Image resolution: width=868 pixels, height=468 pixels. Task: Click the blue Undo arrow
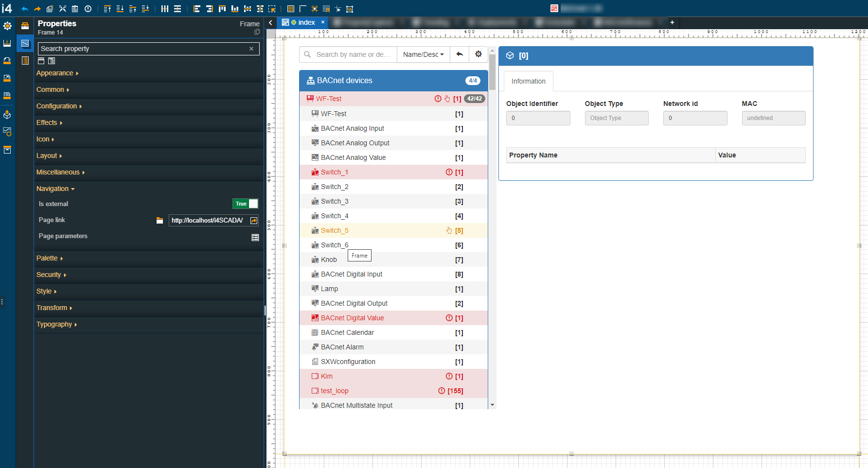24,9
